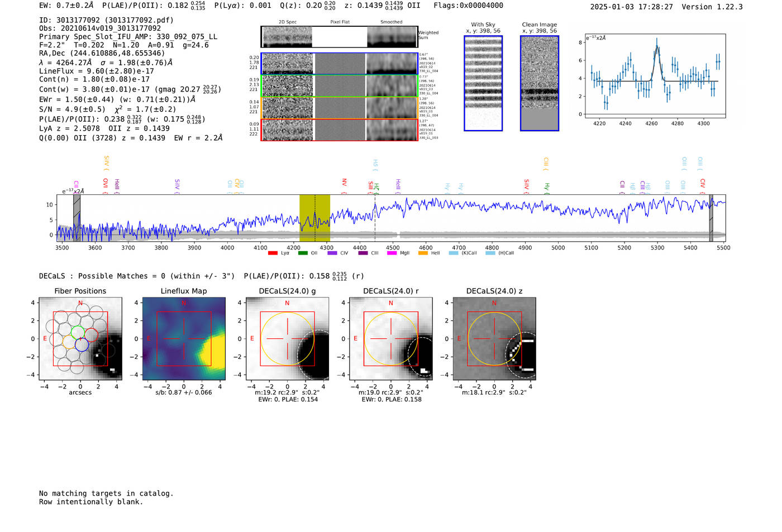Click the blue circled fiber
The image size is (782, 532).
coord(82,345)
